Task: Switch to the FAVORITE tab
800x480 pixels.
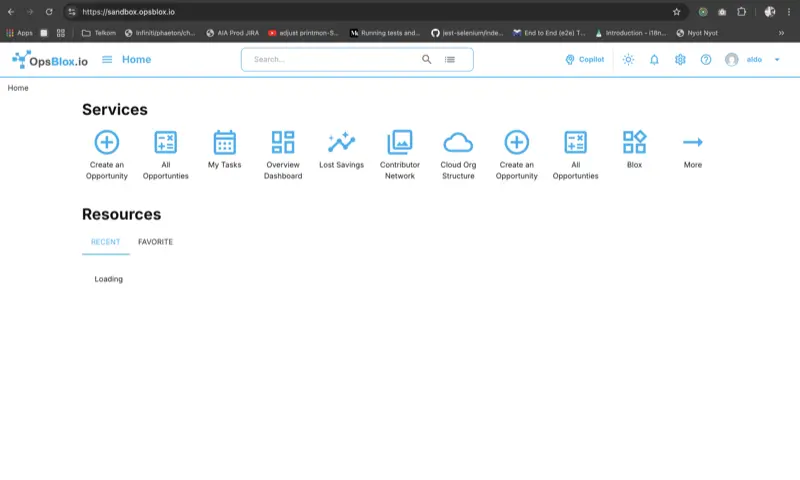Action: [155, 242]
